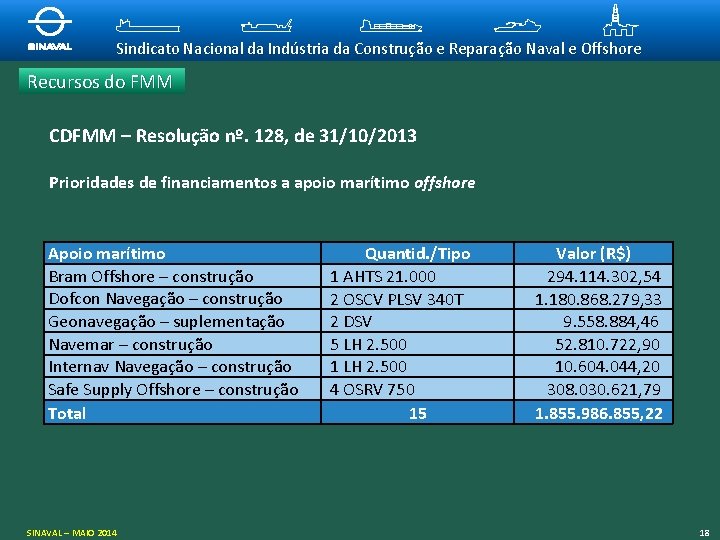This screenshot has height=540, width=720.
Task: Click the '2 OSCV PLSV 340T' cell
Action: (x=417, y=299)
